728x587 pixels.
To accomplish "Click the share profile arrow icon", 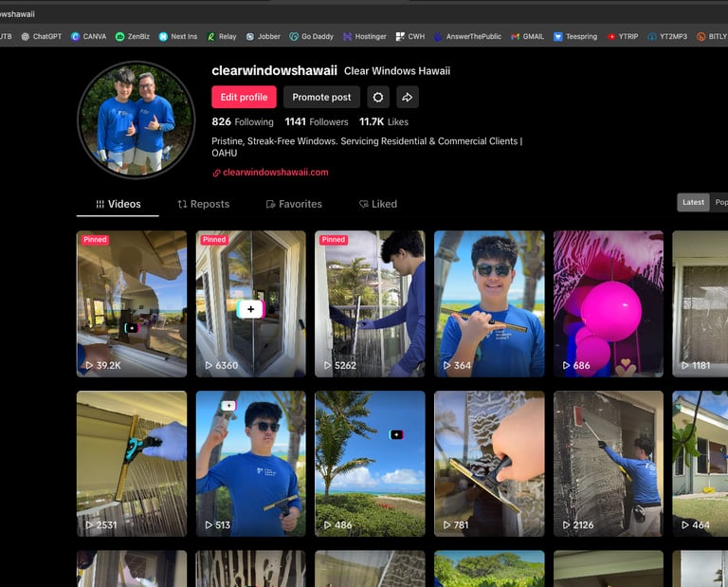I will [x=408, y=97].
